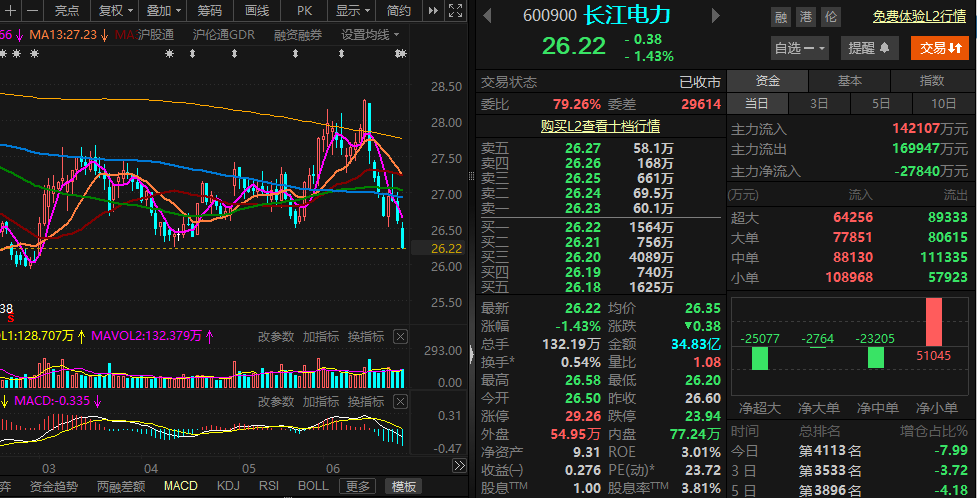Click the collapse handle between chart and quote panel
The image size is (977, 498).
click(471, 355)
